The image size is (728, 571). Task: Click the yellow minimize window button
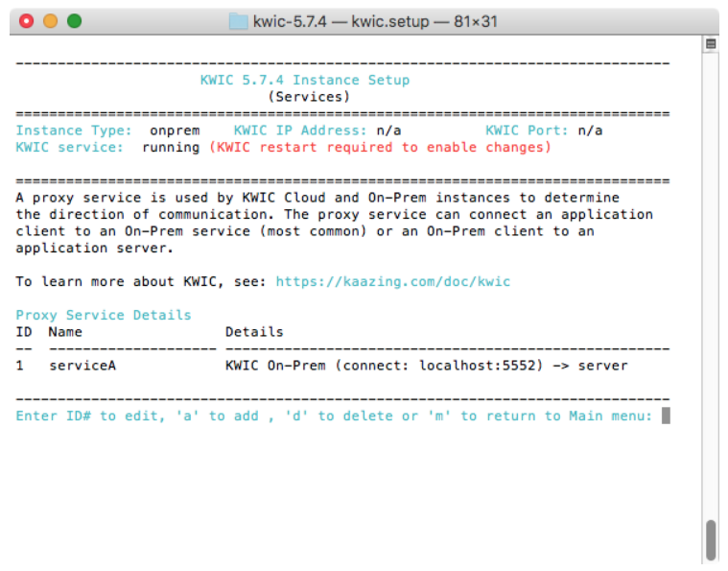tap(50, 21)
